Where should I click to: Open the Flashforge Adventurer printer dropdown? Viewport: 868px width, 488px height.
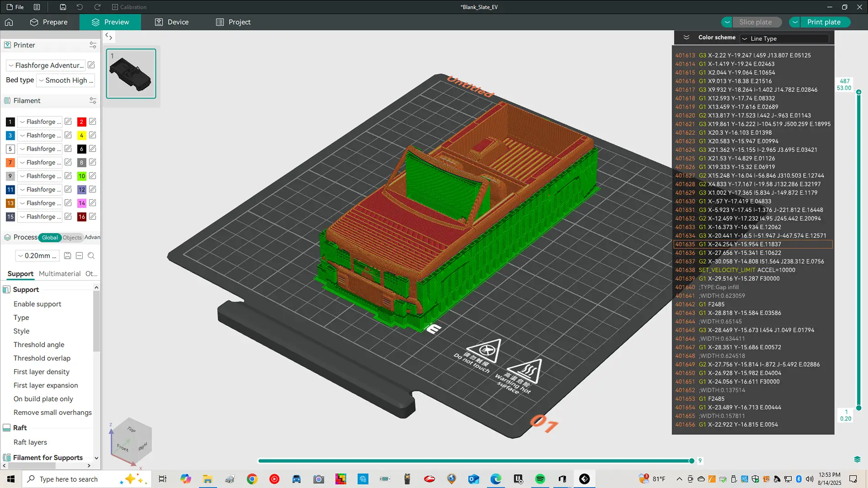tap(46, 65)
